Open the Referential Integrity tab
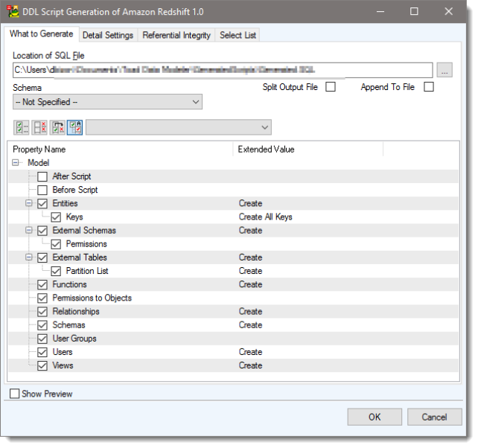Image resolution: width=478 pixels, height=448 pixels. (176, 35)
